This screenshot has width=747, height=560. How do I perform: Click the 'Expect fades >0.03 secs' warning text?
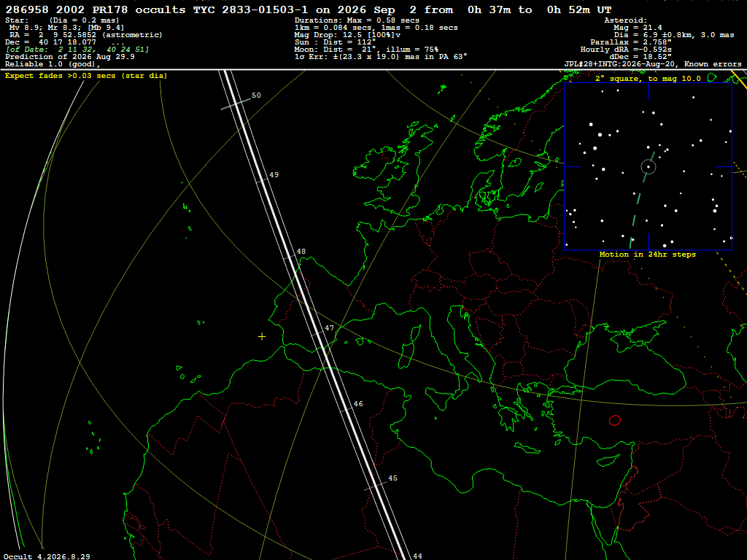(86, 76)
